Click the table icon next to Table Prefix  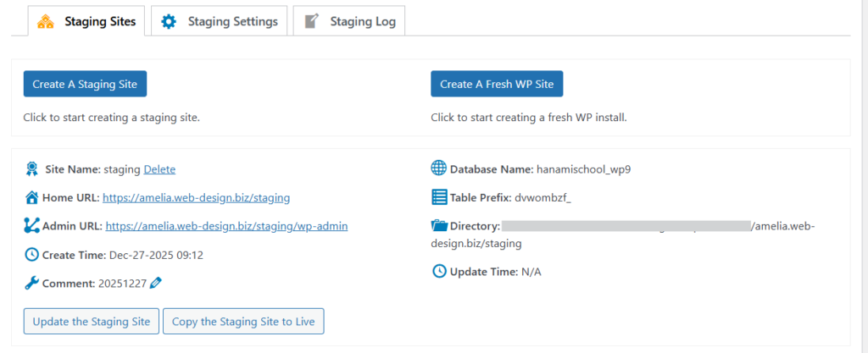(439, 198)
